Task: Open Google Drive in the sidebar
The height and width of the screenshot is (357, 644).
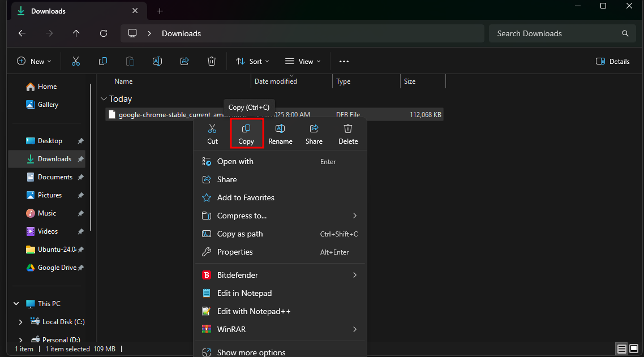Action: point(47,267)
